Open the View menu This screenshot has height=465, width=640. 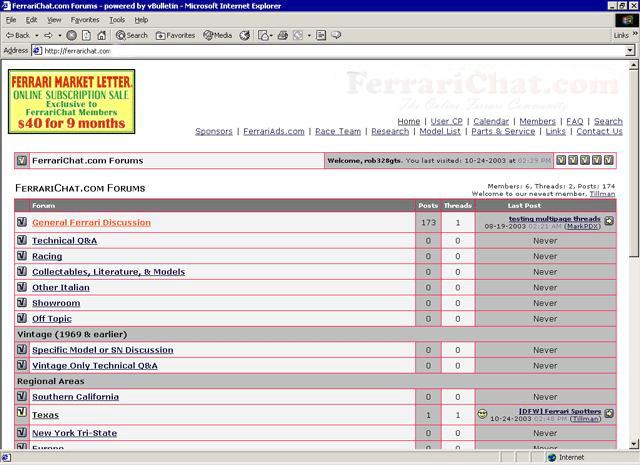pos(54,20)
